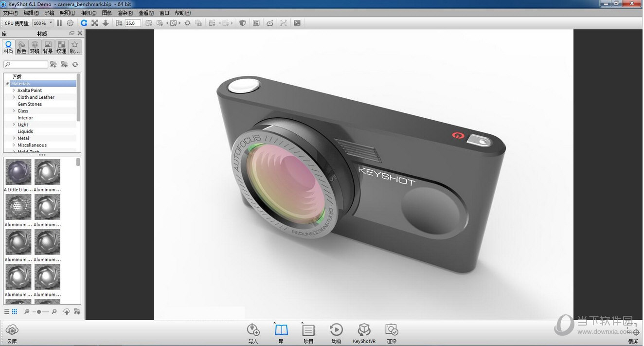Click the A Little Lilac material thumbnail

18,171
